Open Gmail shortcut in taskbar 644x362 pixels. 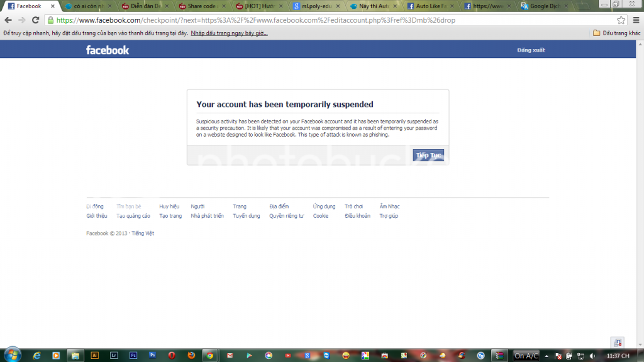[230, 356]
